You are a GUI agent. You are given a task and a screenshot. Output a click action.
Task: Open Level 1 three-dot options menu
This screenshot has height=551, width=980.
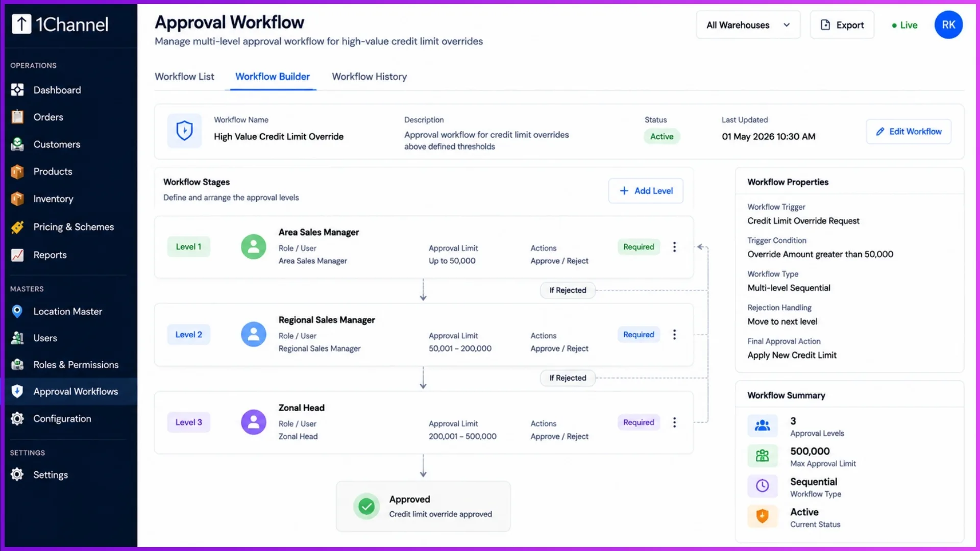(x=674, y=247)
